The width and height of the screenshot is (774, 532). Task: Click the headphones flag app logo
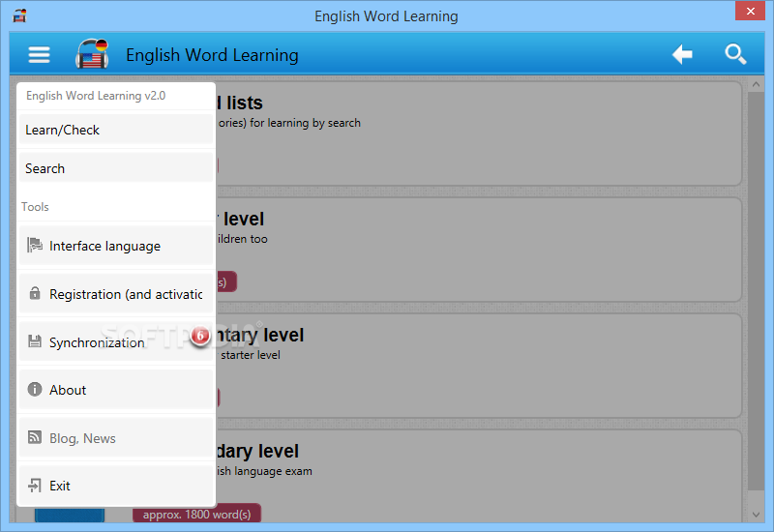pyautogui.click(x=92, y=53)
